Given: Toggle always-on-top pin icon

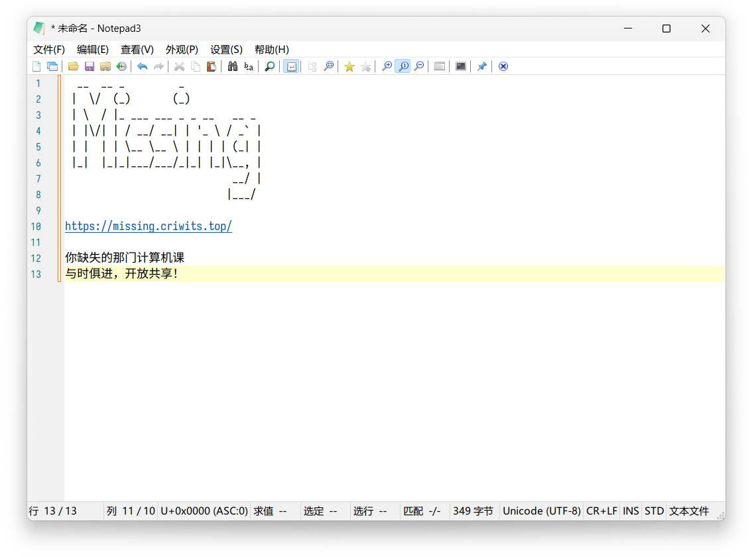Looking at the screenshot, I should pos(482,66).
